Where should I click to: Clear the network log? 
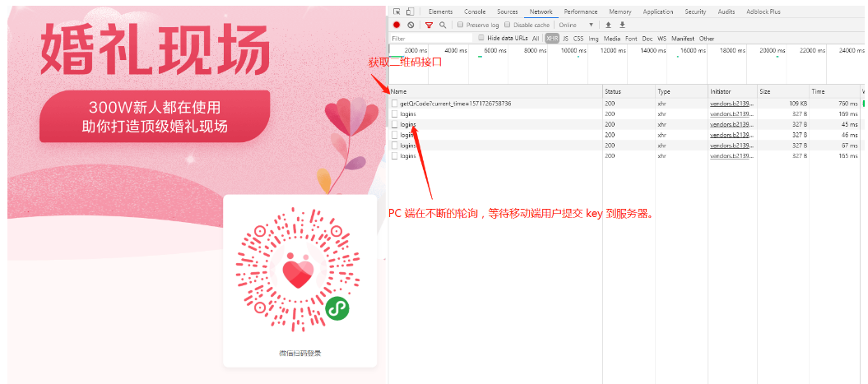point(411,25)
